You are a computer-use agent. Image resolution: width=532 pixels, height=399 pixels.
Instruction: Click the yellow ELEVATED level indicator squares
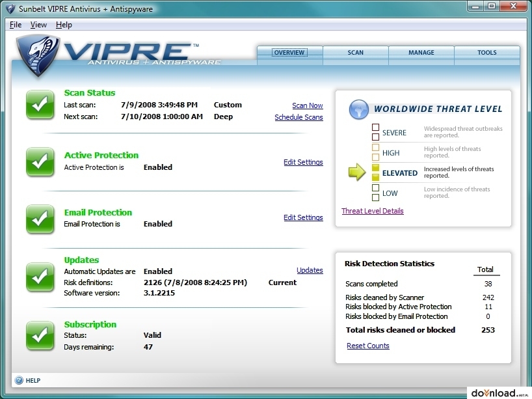375,172
